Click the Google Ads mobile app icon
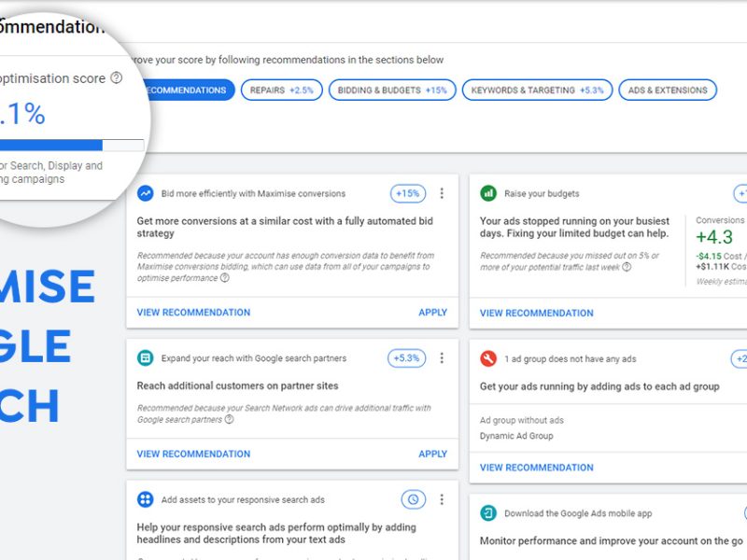The width and height of the screenshot is (747, 560). click(x=488, y=512)
